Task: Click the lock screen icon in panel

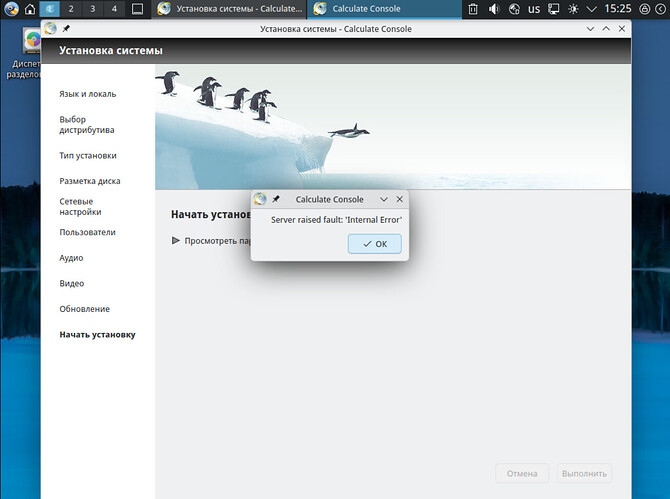Action: coord(644,9)
